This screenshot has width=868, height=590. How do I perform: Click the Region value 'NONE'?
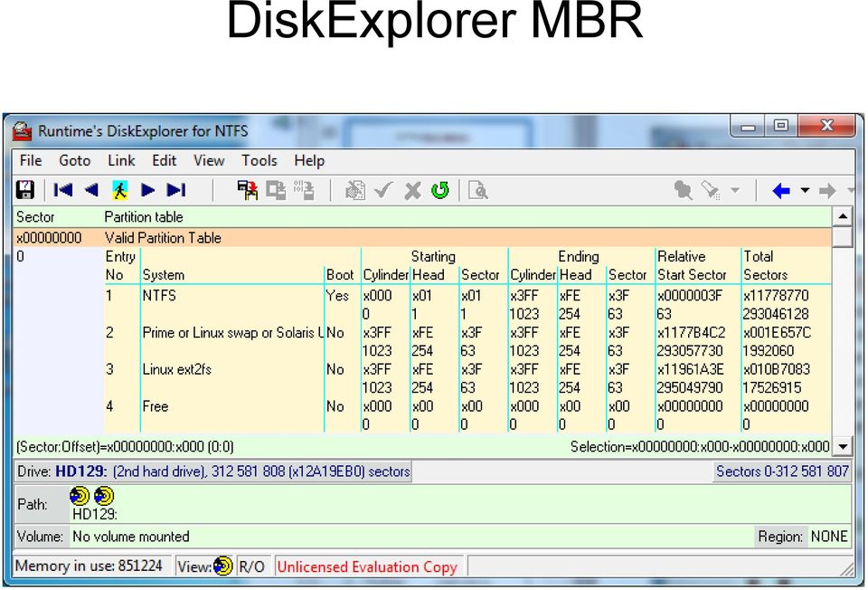829,537
